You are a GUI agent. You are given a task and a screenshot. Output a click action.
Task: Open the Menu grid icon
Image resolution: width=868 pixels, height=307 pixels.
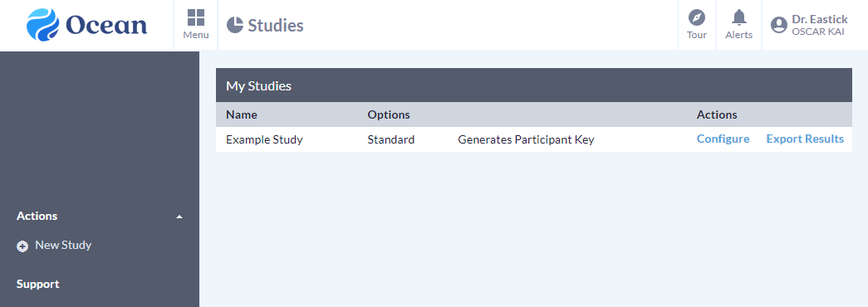click(x=196, y=17)
